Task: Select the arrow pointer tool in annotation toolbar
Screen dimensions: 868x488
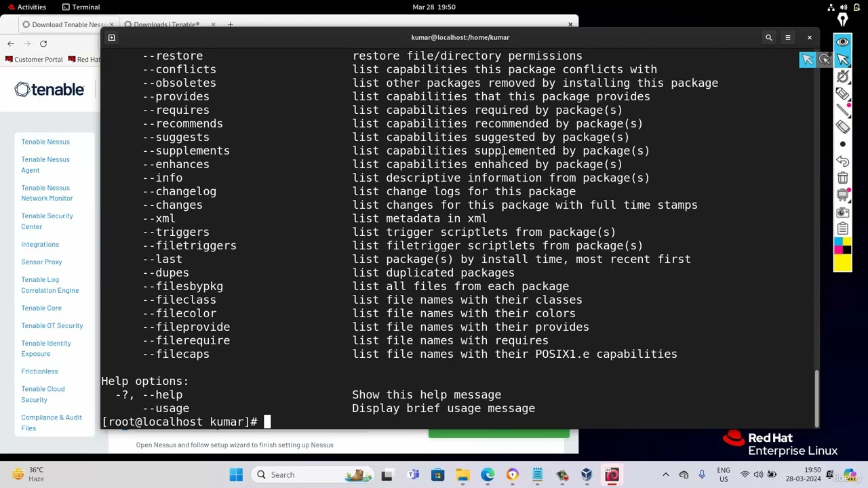Action: [x=842, y=60]
